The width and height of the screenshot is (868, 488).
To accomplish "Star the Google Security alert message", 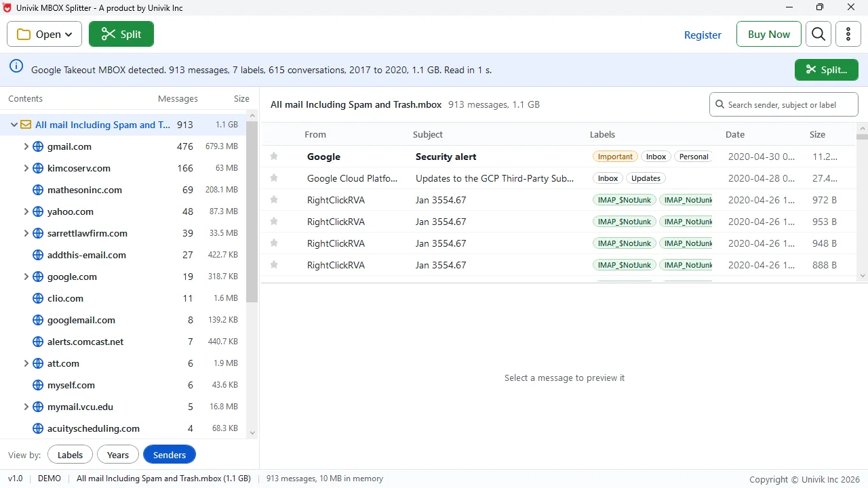I will coord(274,157).
